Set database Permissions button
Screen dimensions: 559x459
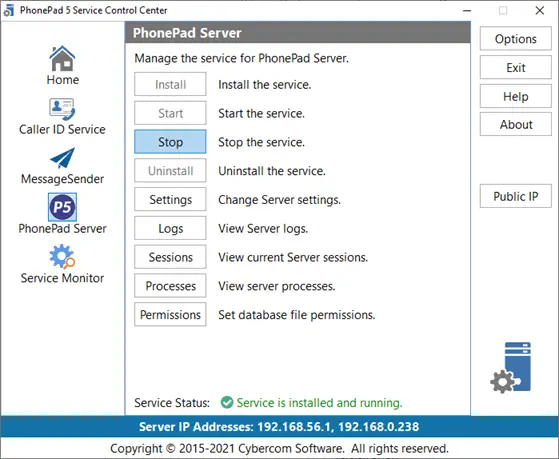coord(170,315)
